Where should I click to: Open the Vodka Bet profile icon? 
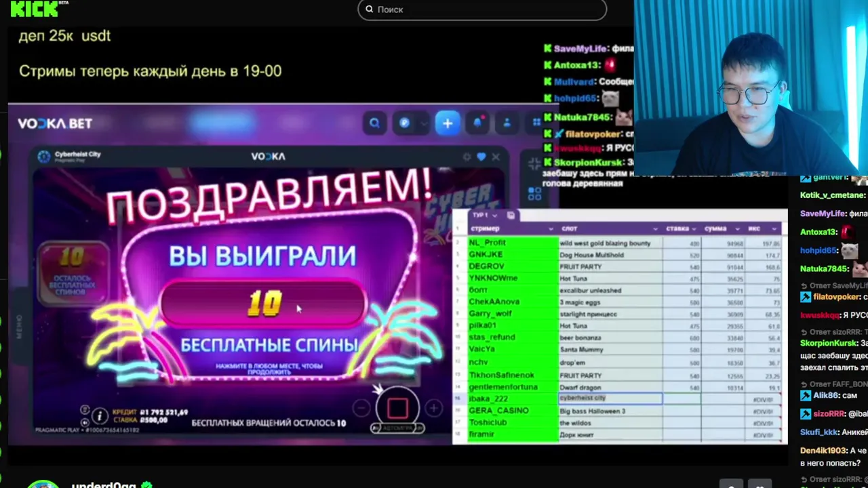tap(507, 123)
